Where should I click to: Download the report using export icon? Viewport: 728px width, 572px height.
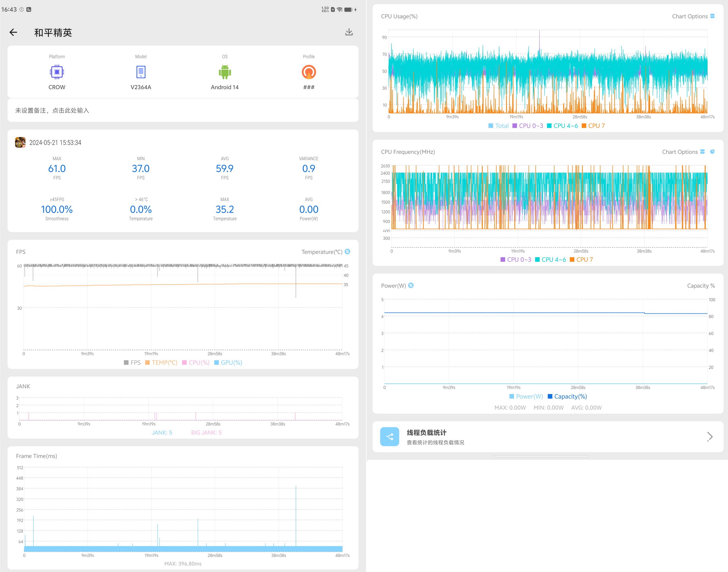click(x=349, y=32)
